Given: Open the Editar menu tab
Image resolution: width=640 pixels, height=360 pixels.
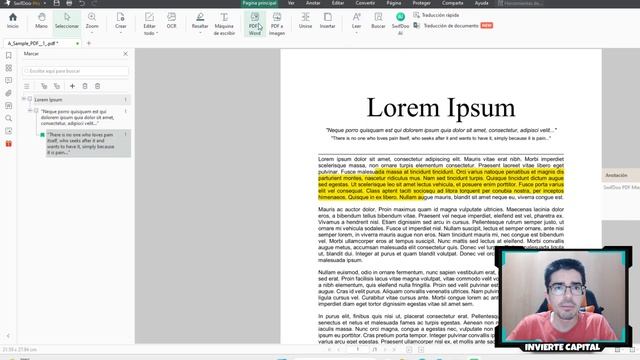Looking at the screenshot, I should (338, 3).
